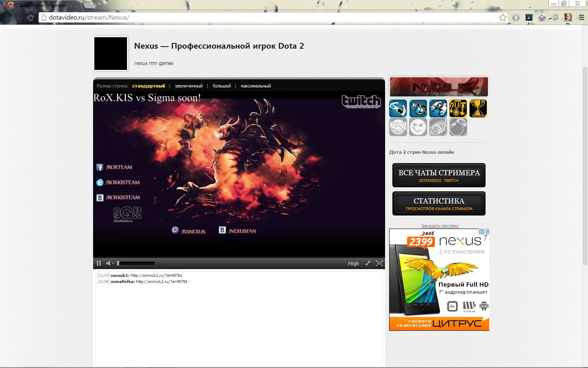
Task: Click the AdBlock stop-hand extension icon
Action: (x=516, y=18)
